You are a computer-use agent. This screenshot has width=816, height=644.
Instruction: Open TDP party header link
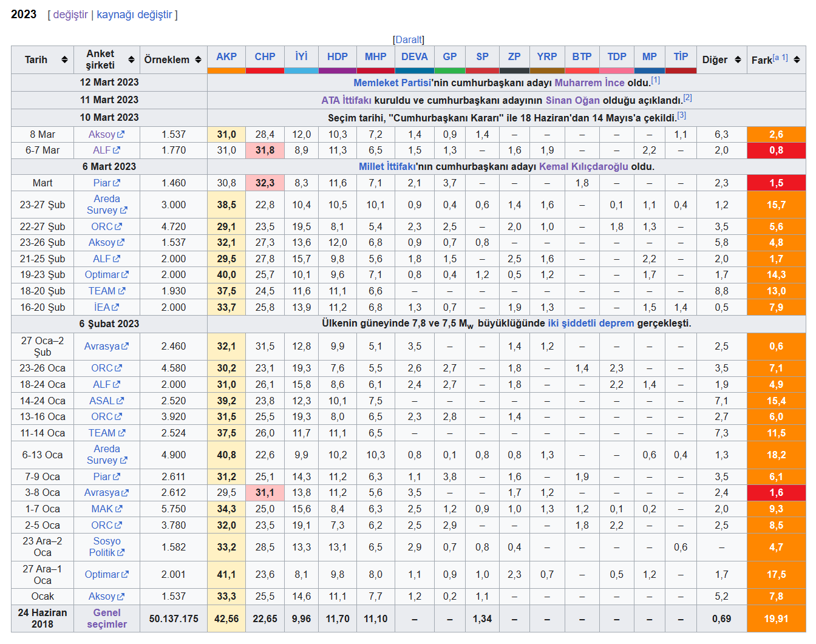click(617, 56)
